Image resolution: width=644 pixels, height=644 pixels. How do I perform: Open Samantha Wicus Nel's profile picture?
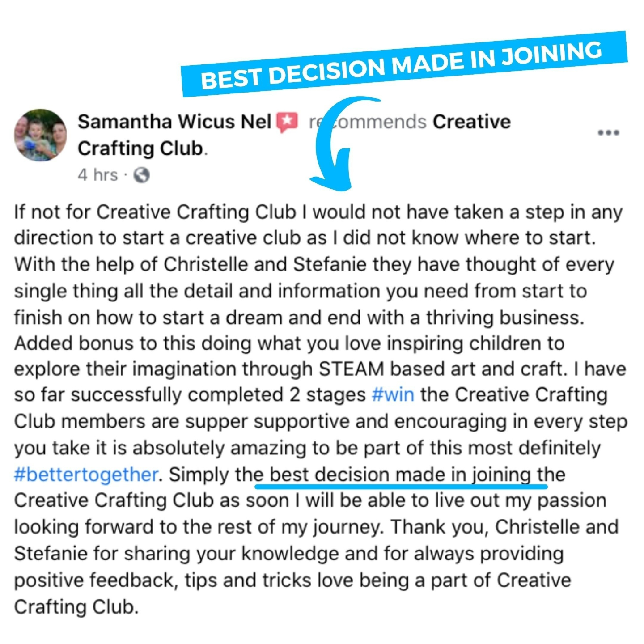pos(41,135)
